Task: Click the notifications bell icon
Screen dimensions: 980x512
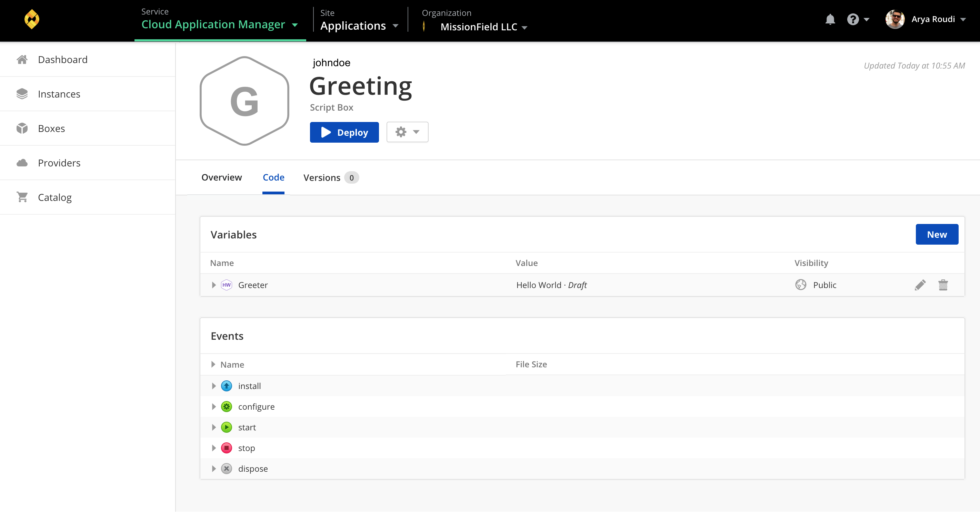Action: coord(830,19)
